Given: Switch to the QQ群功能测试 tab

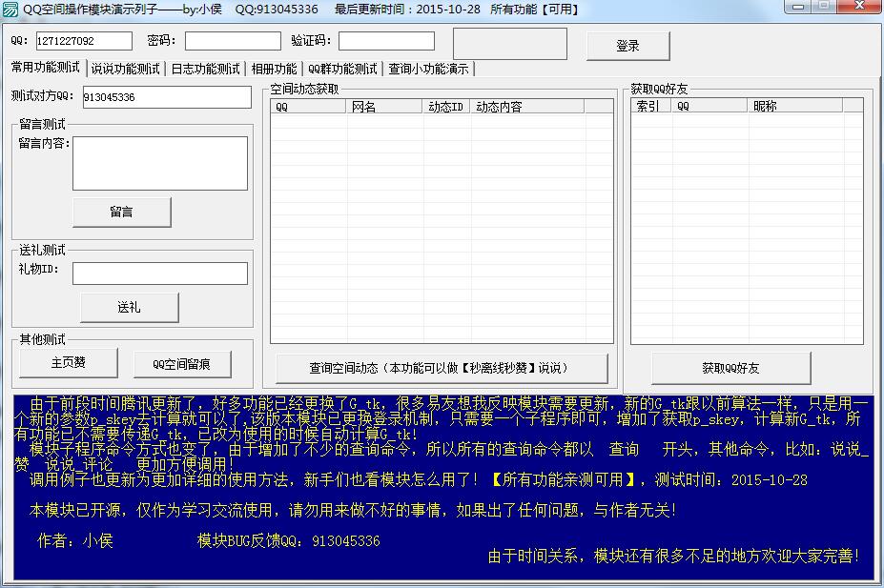Looking at the screenshot, I should 342,69.
